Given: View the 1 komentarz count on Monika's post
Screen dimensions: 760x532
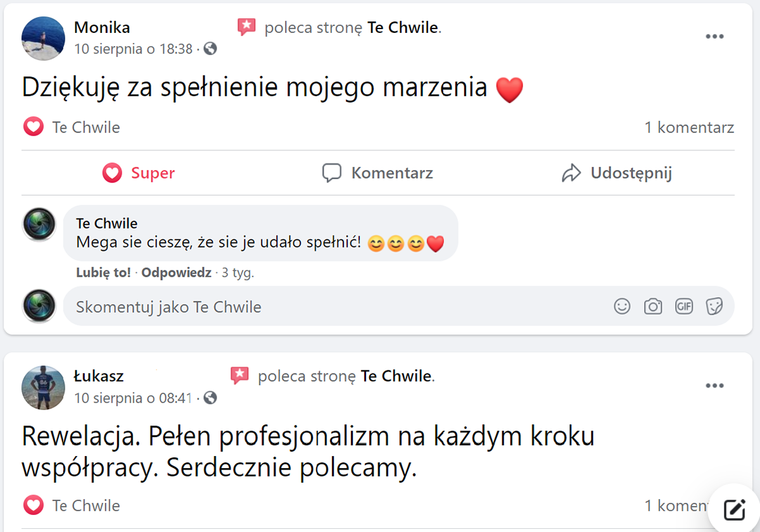Looking at the screenshot, I should 689,127.
